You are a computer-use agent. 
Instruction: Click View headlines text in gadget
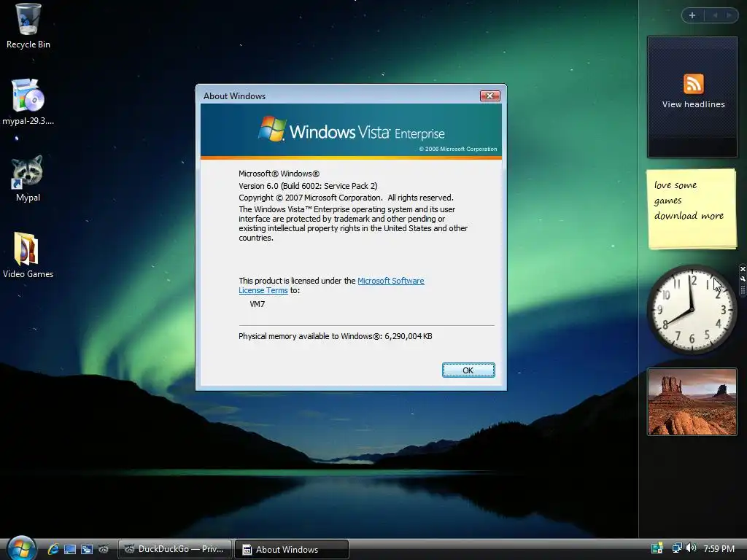(x=693, y=104)
